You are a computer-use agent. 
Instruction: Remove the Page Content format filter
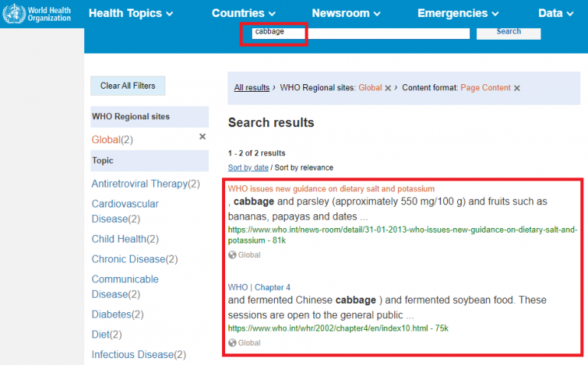pyautogui.click(x=517, y=88)
